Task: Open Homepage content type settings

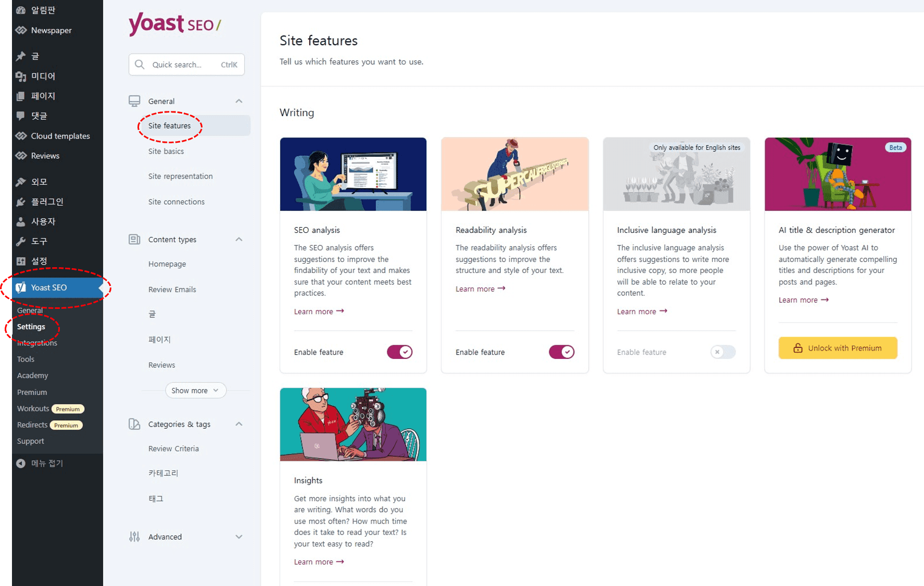Action: 167,264
